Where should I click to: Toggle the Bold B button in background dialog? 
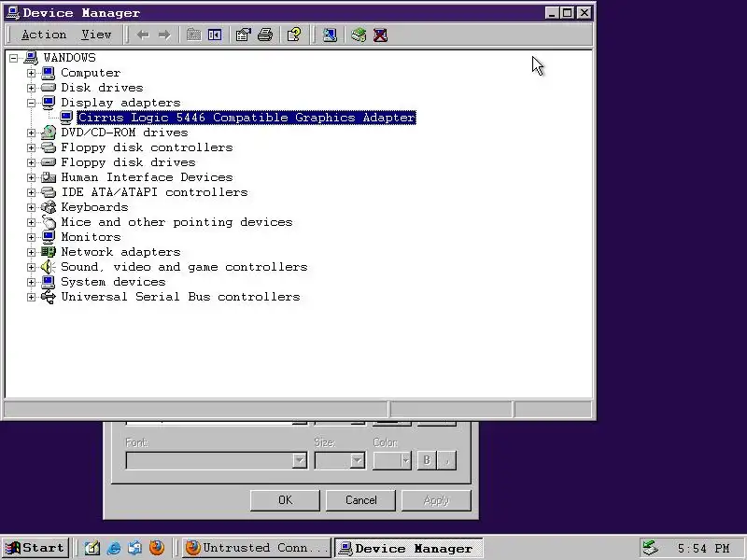427,460
